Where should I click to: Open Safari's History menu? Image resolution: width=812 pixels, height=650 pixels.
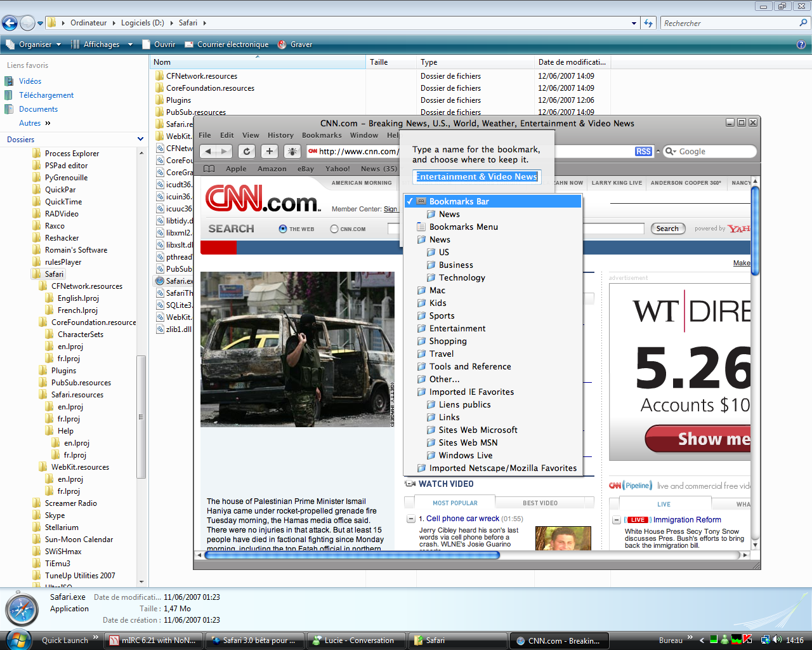pos(280,135)
